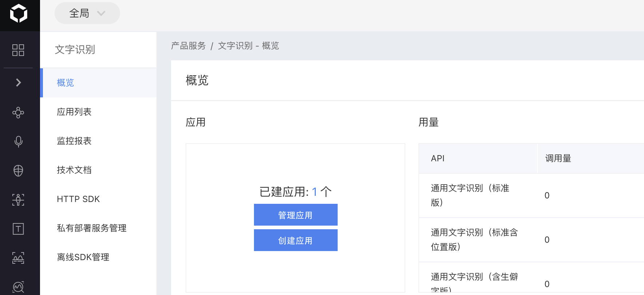
Task: Select the text recognition T icon
Action: pos(18,229)
